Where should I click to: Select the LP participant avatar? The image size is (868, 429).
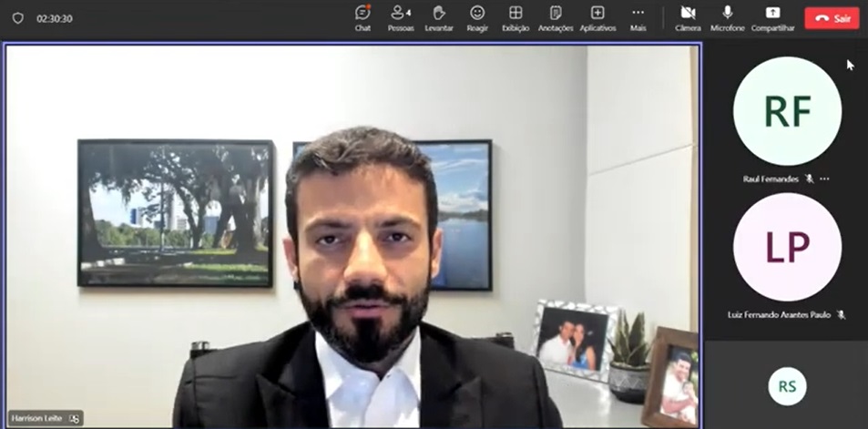click(787, 247)
